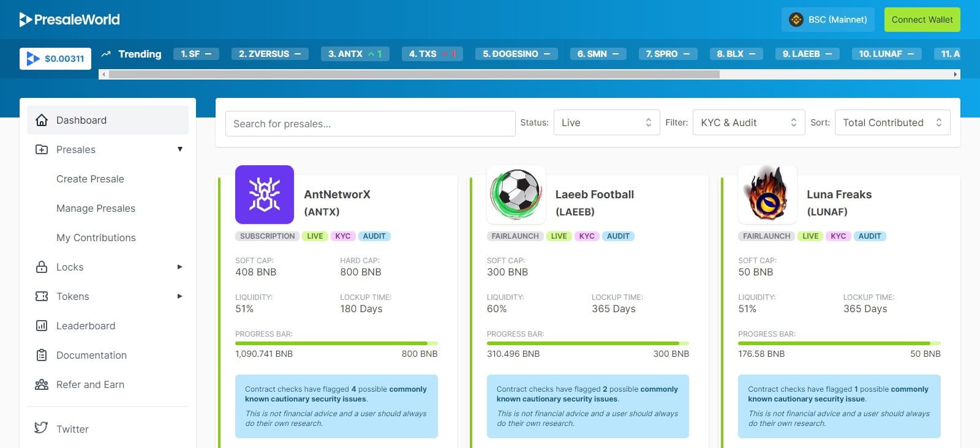The width and height of the screenshot is (980, 448).
Task: Expand the Presales submenu arrow
Action: pyautogui.click(x=180, y=149)
